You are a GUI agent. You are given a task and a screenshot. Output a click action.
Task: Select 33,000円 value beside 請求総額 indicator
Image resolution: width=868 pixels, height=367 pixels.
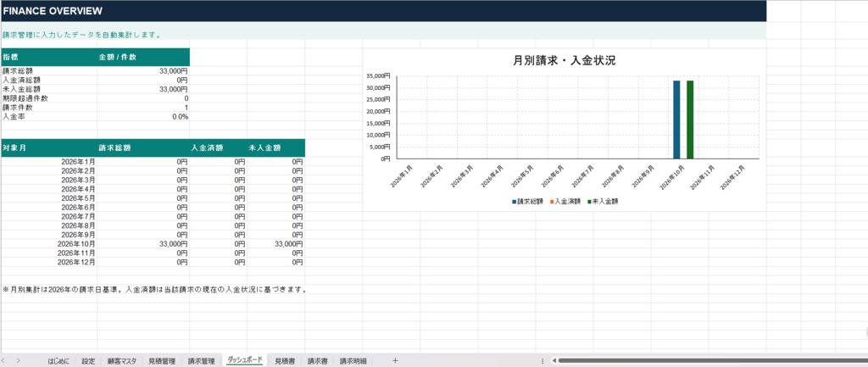[143, 71]
